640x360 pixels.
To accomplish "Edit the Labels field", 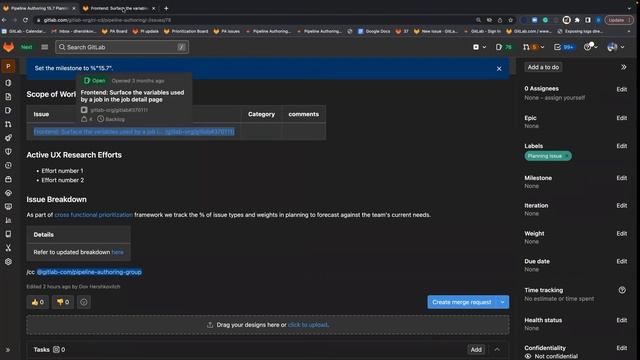I will tap(622, 146).
